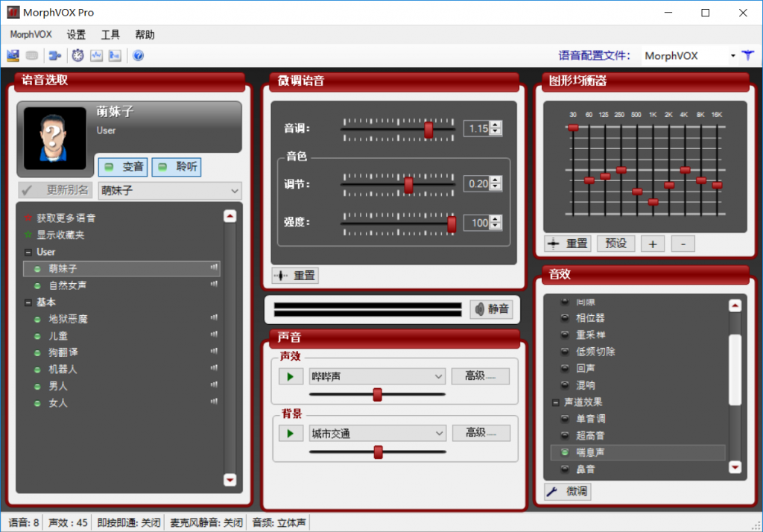Enable the 回声 echo effect
The width and height of the screenshot is (763, 532).
(565, 369)
